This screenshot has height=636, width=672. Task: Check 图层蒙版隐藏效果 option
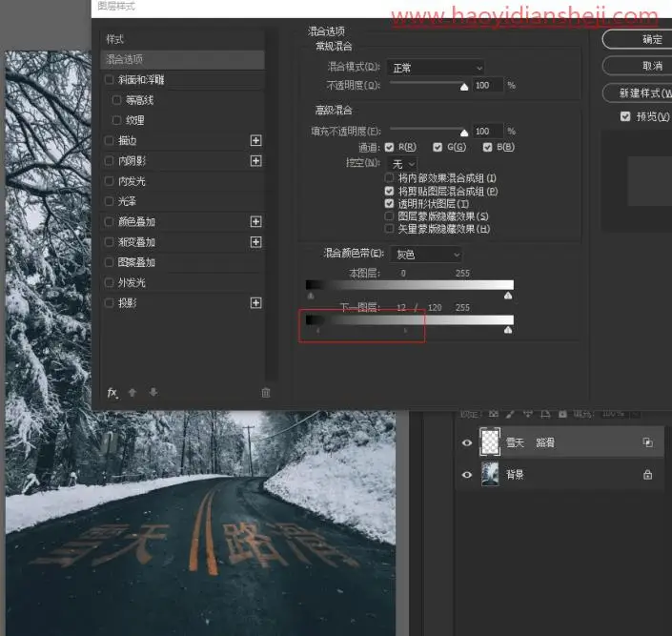[x=389, y=215]
